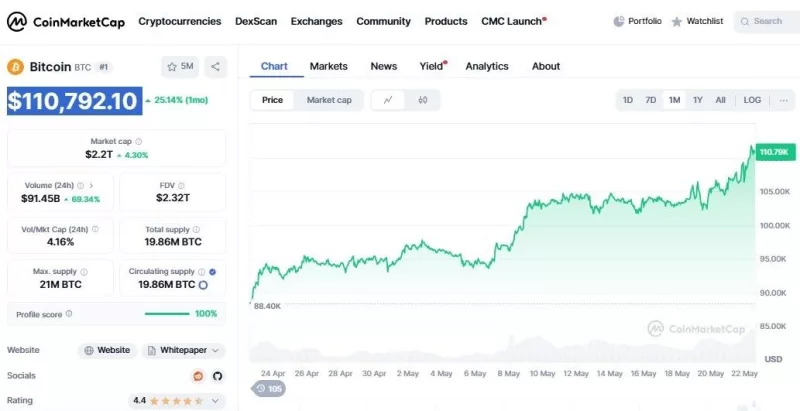
Task: Expand the Rating 4.4 details chevron
Action: (215, 401)
